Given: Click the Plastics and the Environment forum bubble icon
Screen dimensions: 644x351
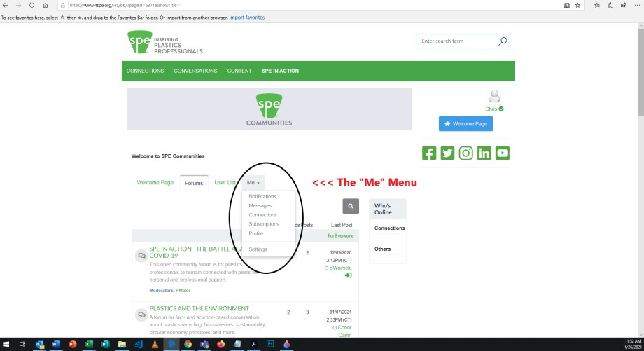Looking at the screenshot, I should coord(141,315).
